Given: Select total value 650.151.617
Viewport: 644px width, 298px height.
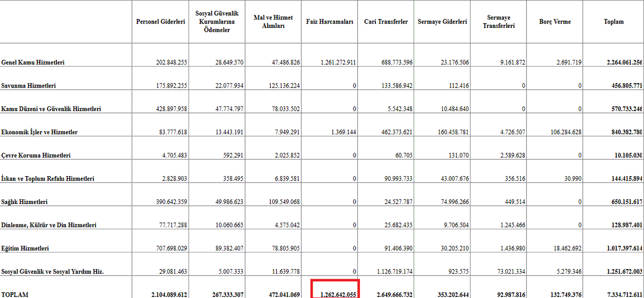Looking at the screenshot, I should tap(627, 202).
